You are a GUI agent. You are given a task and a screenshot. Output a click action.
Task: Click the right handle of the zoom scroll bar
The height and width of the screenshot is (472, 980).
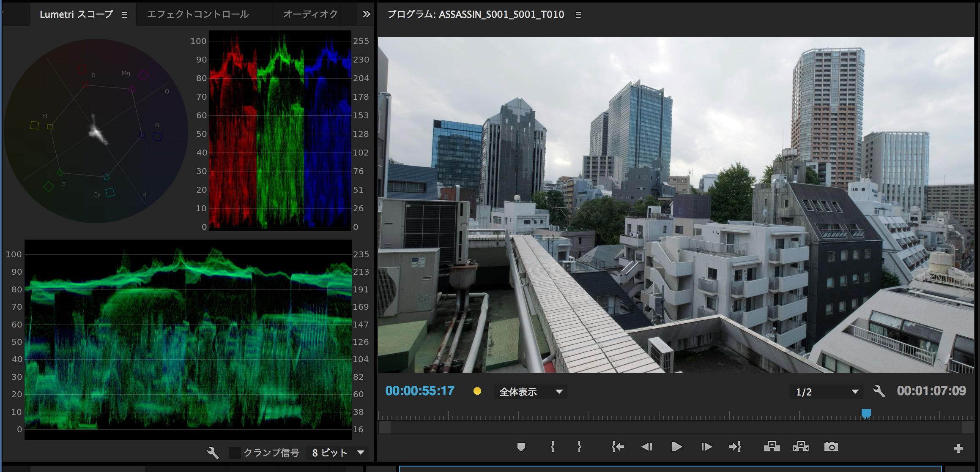pyautogui.click(x=968, y=428)
